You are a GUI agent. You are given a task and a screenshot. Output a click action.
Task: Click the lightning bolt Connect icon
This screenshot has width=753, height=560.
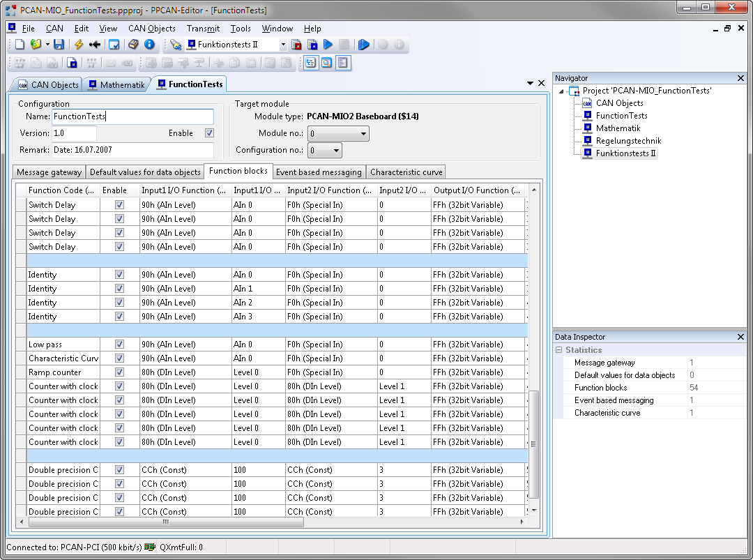pos(79,45)
